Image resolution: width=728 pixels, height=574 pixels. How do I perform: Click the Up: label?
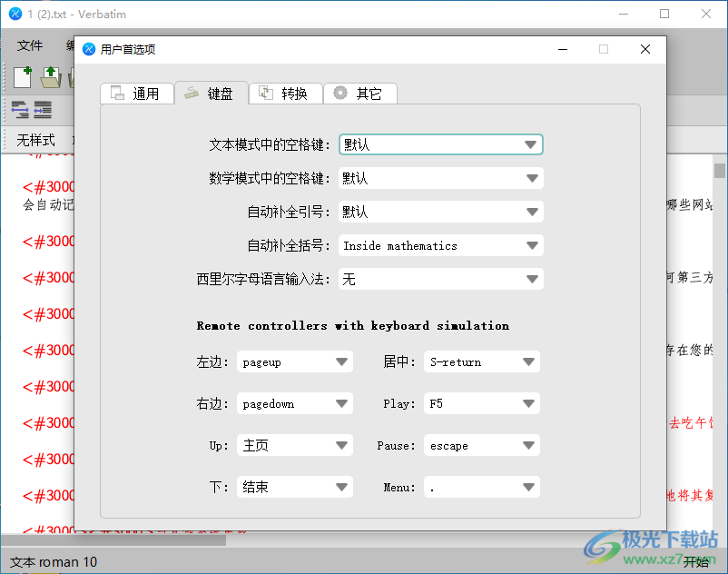[219, 446]
